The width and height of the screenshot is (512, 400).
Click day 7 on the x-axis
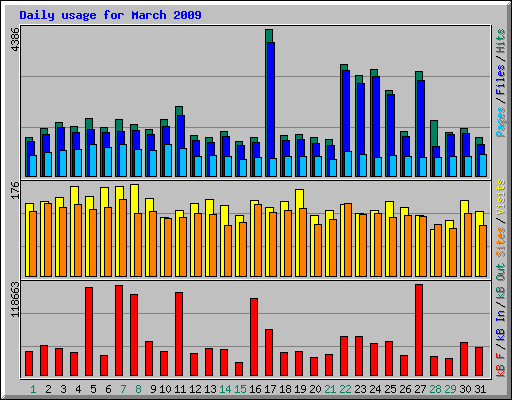coord(123,389)
